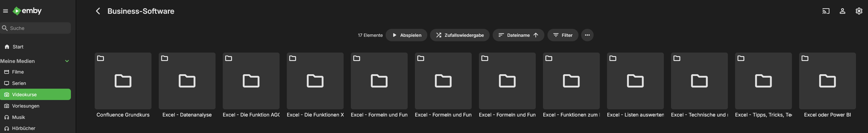Click small folder badge on Confluence Grundkurs card
This screenshot has height=133, width=868.
point(101,58)
